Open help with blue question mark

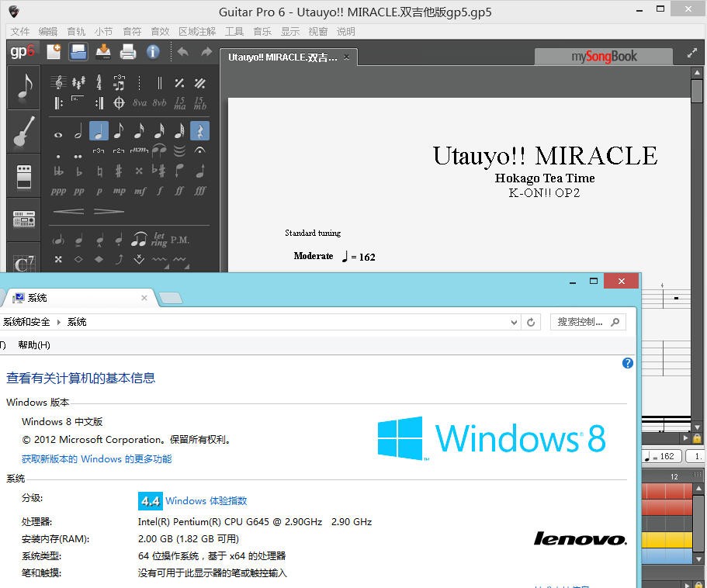(x=627, y=363)
